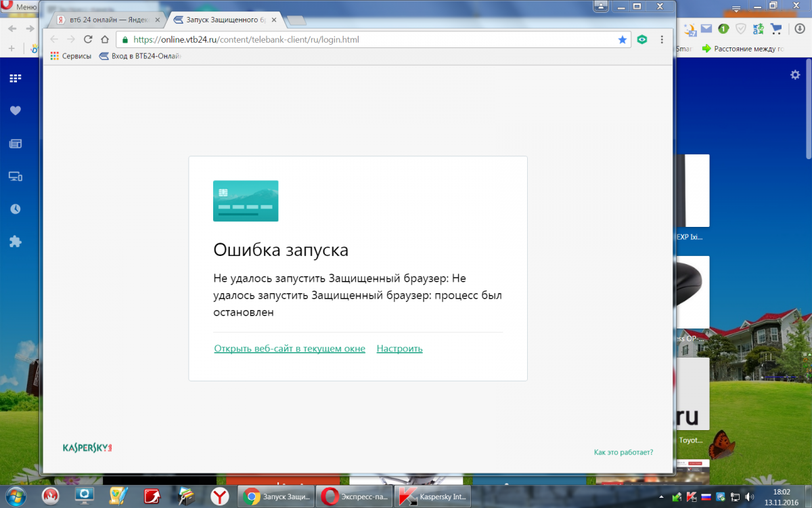Click the translator extension icon in Opera
Screen dimensions: 812x508
[759, 28]
